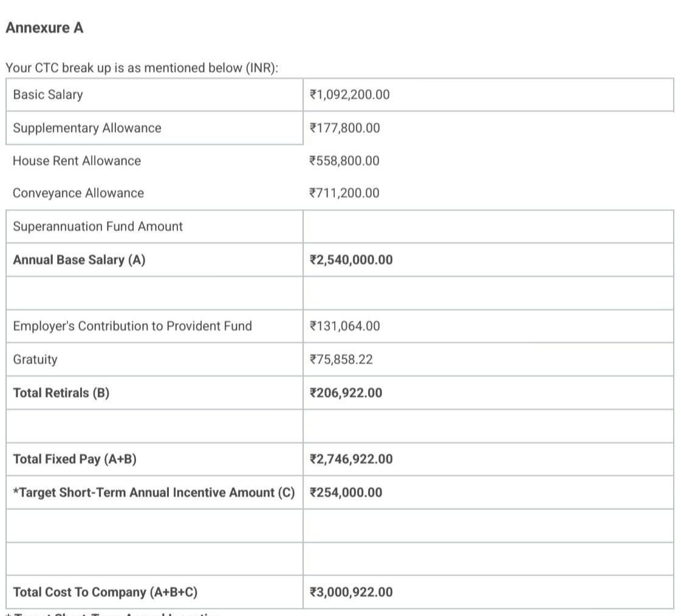This screenshot has width=681, height=616.
Task: Click the ₹1,092,200.00 basic salary value
Action: [350, 95]
